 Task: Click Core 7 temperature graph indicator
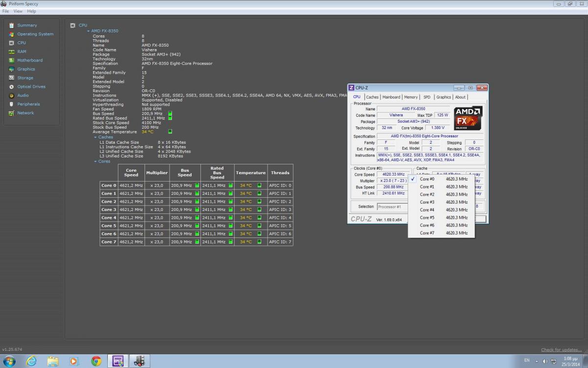[x=259, y=242]
